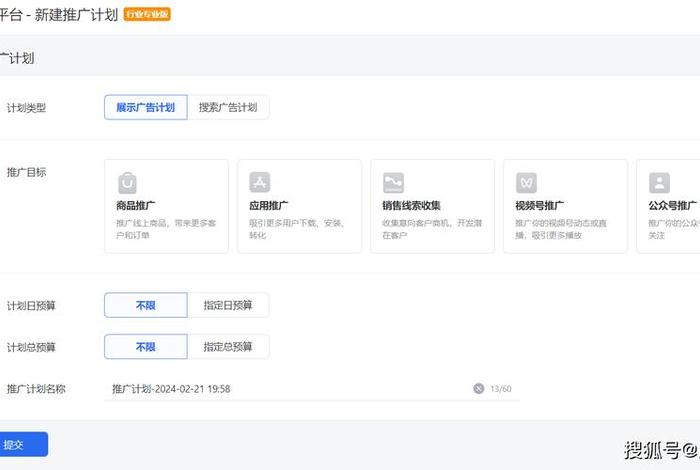Image resolution: width=700 pixels, height=470 pixels.
Task: Click the 商品推广 shopping bag icon
Action: [127, 183]
